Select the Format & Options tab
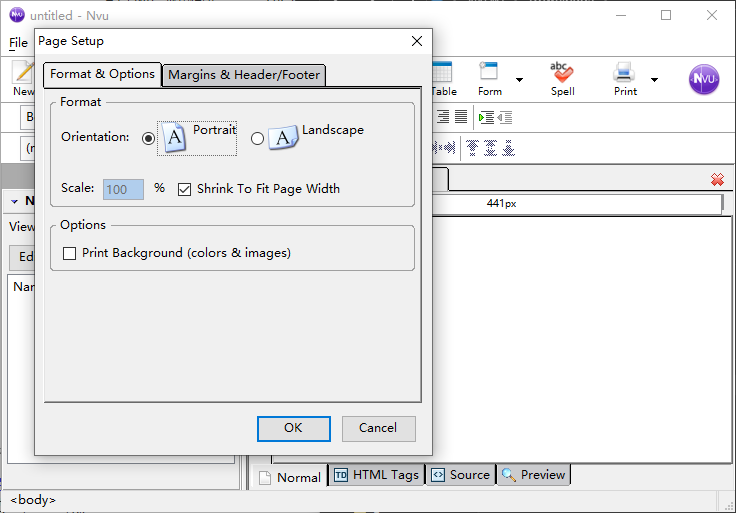Screen dimensions: 736x513 (102, 75)
